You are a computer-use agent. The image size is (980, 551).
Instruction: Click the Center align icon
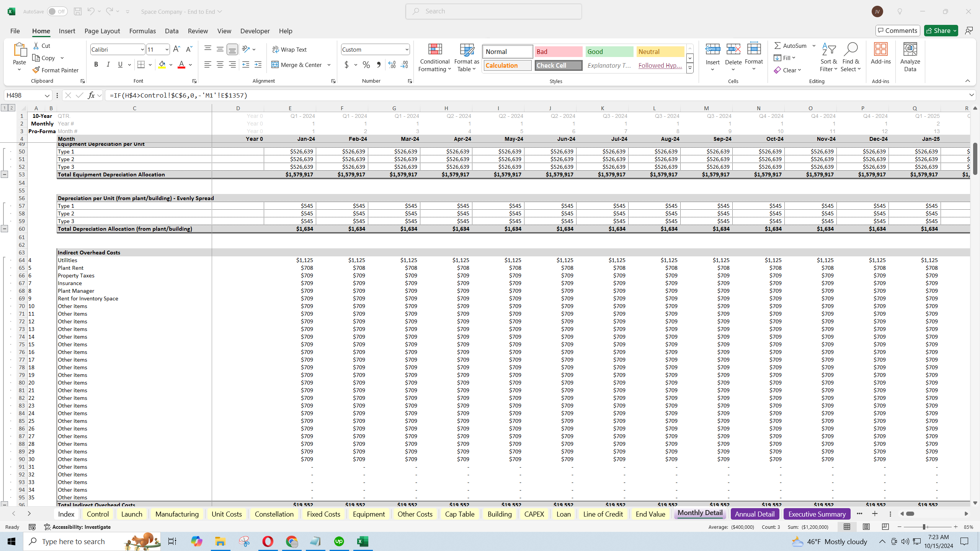point(220,65)
